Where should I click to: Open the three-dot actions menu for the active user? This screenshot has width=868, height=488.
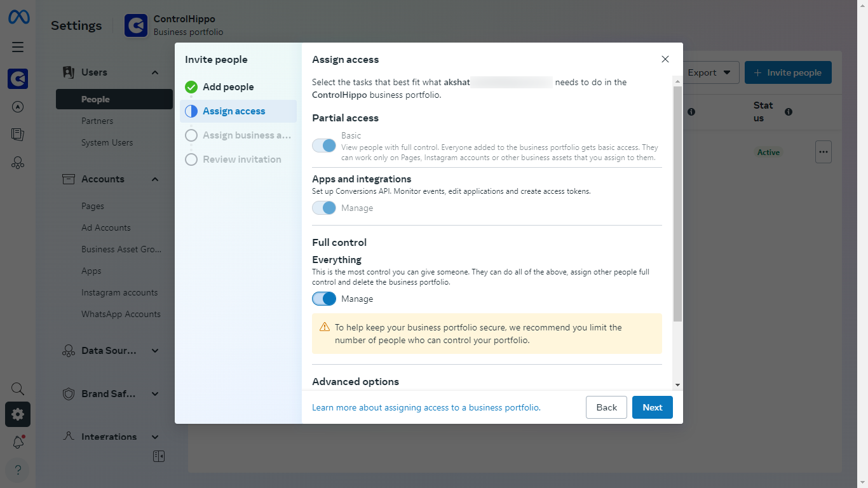[823, 152]
